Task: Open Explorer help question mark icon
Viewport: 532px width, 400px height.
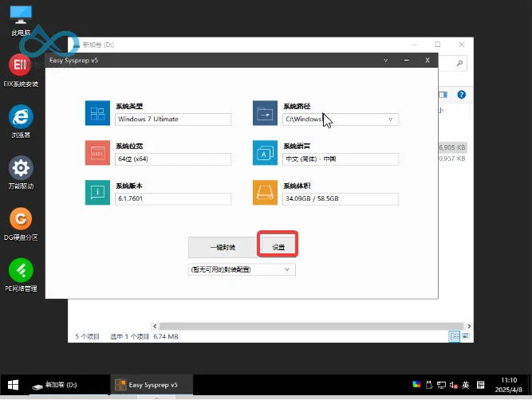Action: coord(462,95)
